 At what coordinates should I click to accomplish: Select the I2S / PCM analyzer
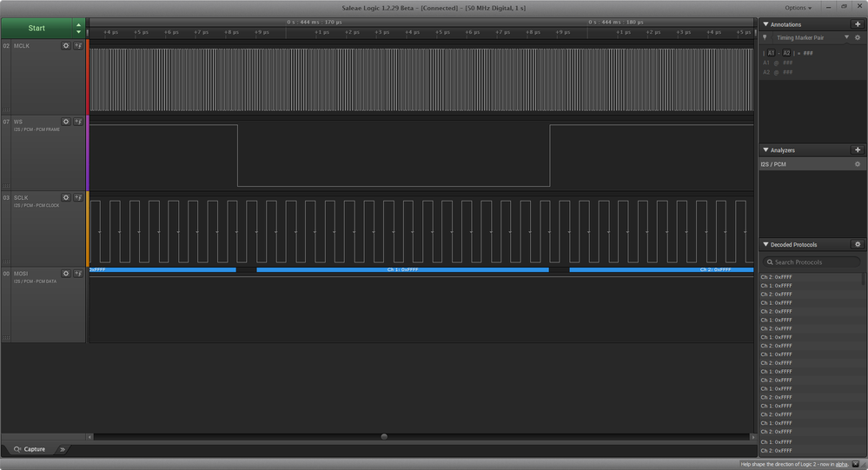(773, 164)
